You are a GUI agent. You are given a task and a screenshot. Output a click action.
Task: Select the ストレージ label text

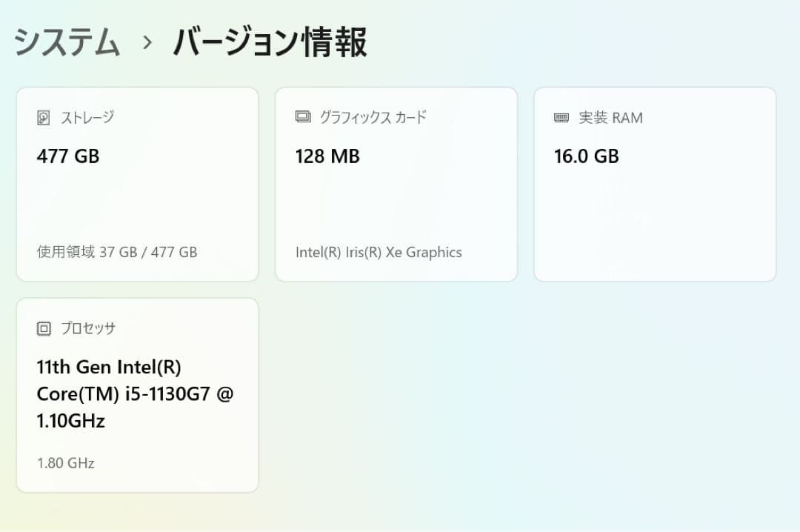(88, 117)
